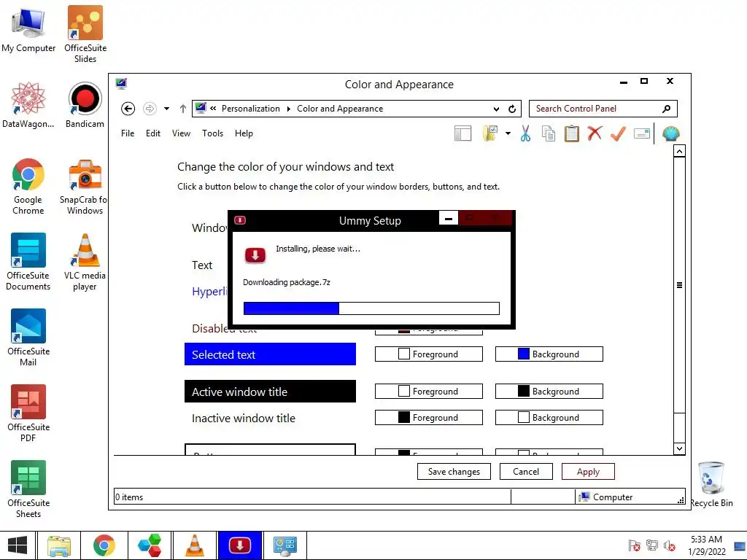Open Inactive window title Foreground color
The image size is (747, 560).
429,417
